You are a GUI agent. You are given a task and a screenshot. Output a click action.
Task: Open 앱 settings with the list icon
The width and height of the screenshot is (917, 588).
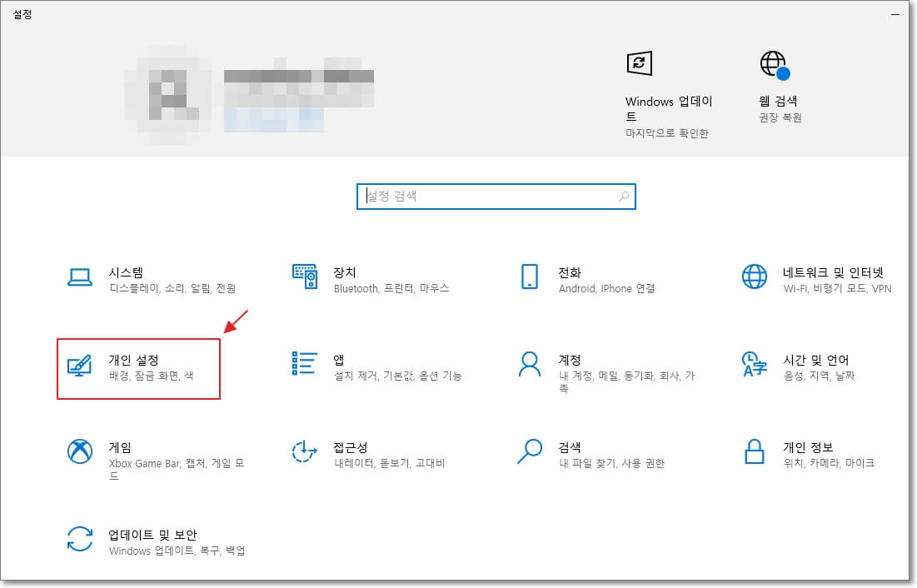305,365
